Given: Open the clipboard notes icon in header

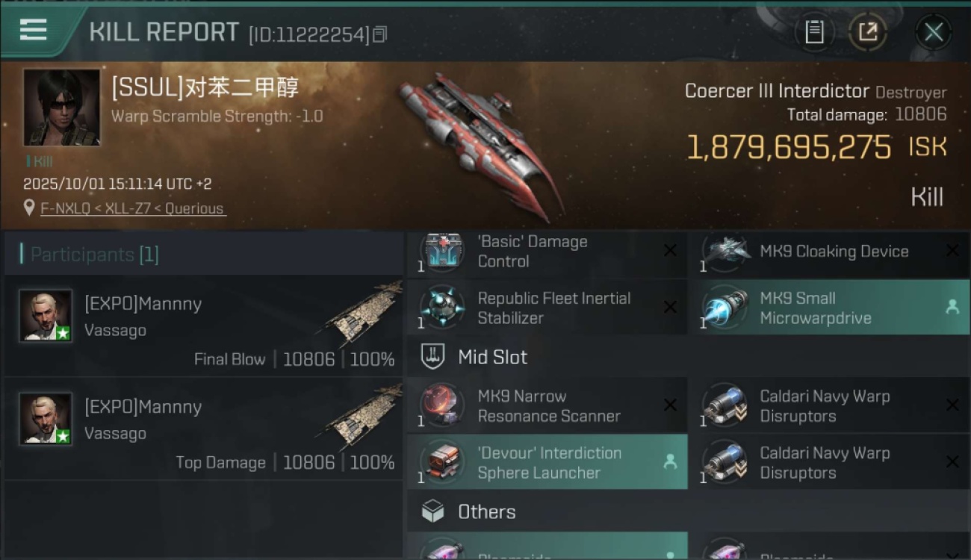Looking at the screenshot, I should coord(814,32).
